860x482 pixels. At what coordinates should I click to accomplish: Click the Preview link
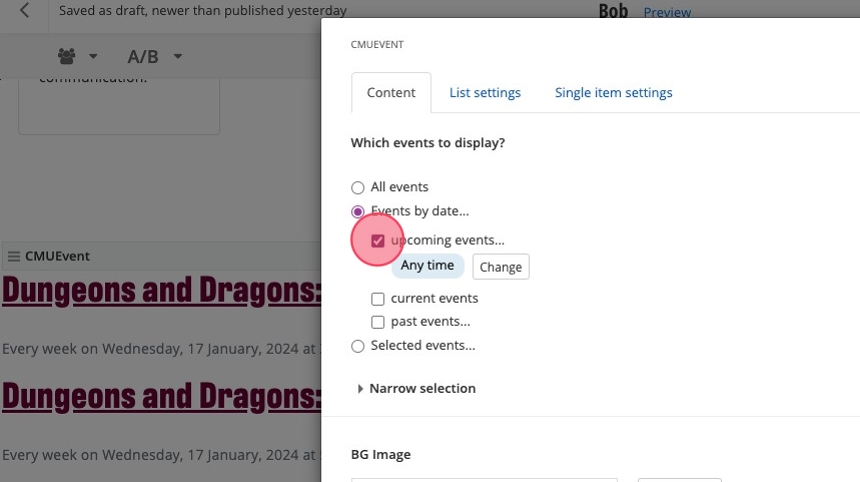[667, 12]
